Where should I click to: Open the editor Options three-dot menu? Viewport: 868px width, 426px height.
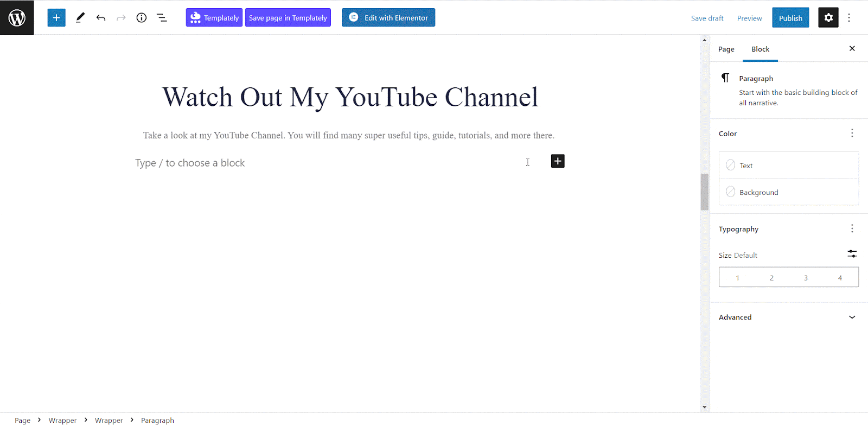[x=850, y=17]
